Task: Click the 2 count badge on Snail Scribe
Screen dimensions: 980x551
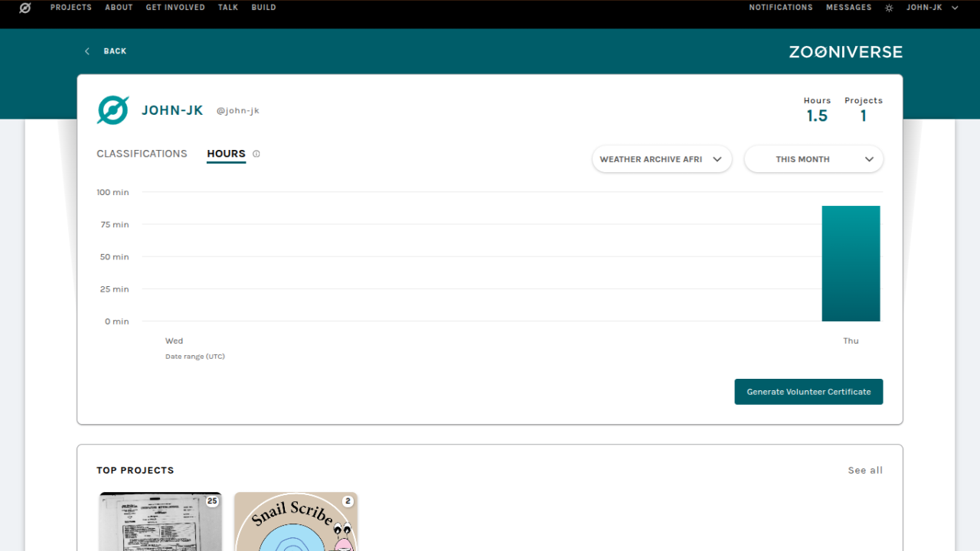Action: pos(348,501)
